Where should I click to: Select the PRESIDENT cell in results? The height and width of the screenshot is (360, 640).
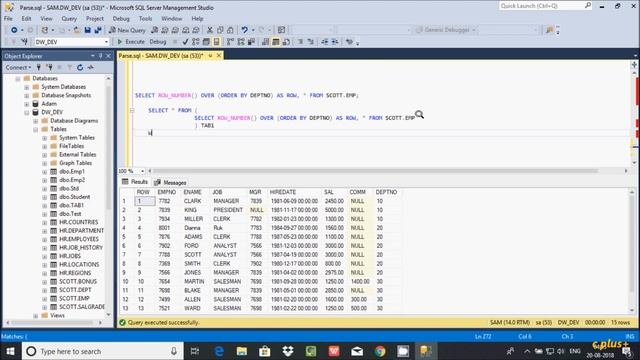click(229, 210)
